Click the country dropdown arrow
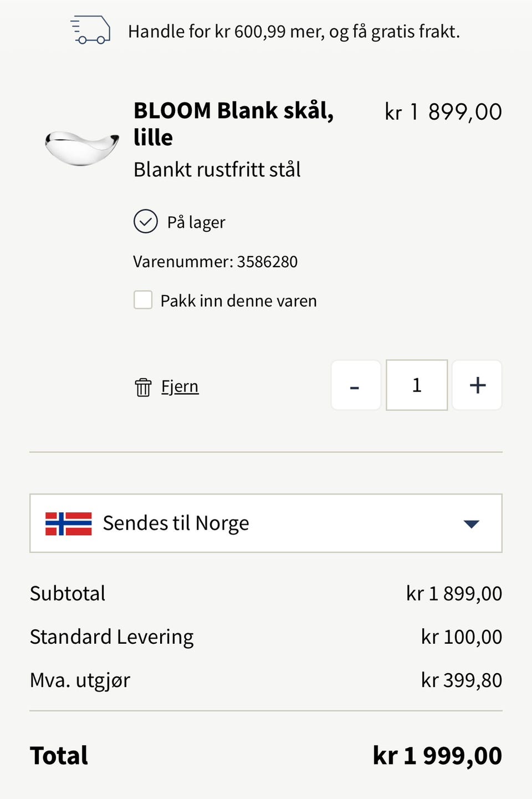Screen dimensions: 532x799 click(x=471, y=524)
